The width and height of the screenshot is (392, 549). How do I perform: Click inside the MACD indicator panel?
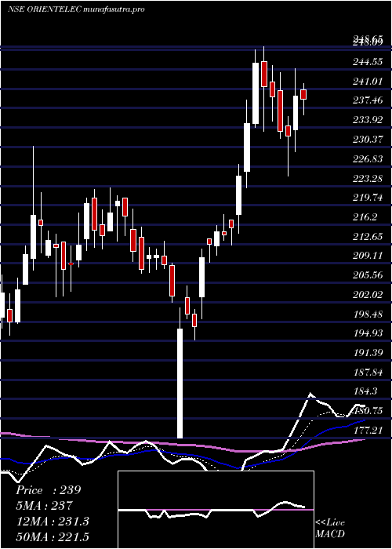(216, 510)
